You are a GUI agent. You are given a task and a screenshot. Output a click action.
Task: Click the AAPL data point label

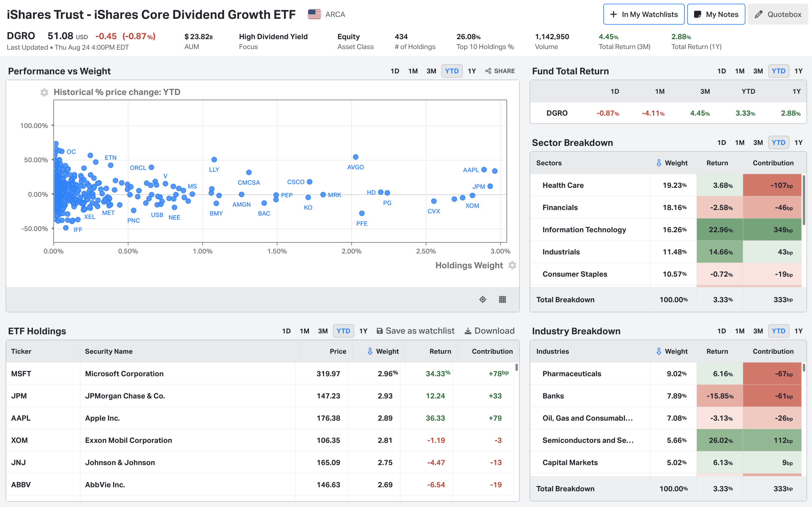[x=470, y=170]
